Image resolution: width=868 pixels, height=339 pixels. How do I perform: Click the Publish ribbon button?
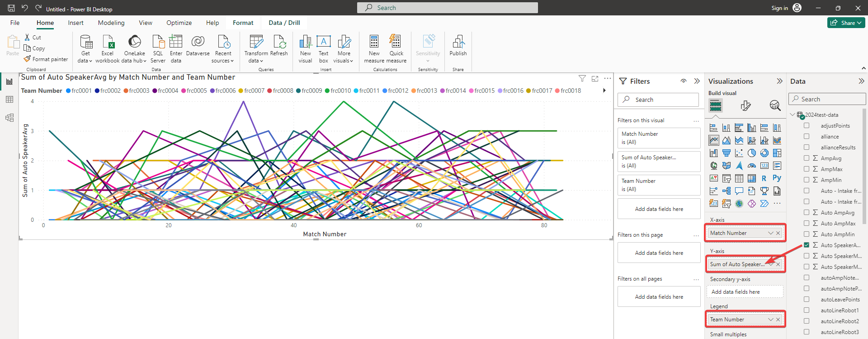(458, 46)
